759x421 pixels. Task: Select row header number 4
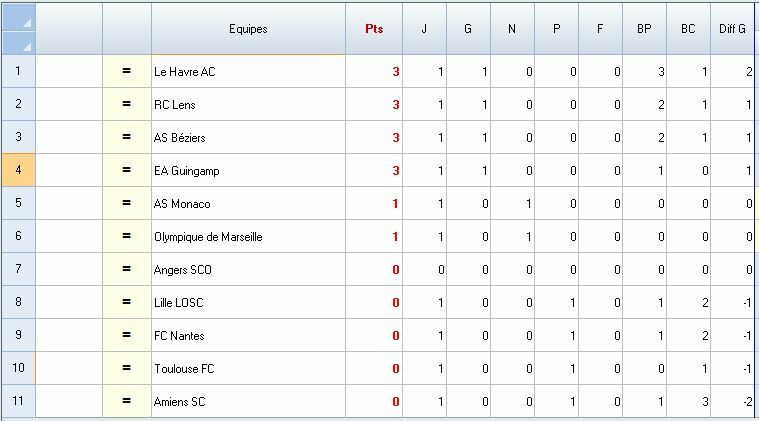pos(19,171)
